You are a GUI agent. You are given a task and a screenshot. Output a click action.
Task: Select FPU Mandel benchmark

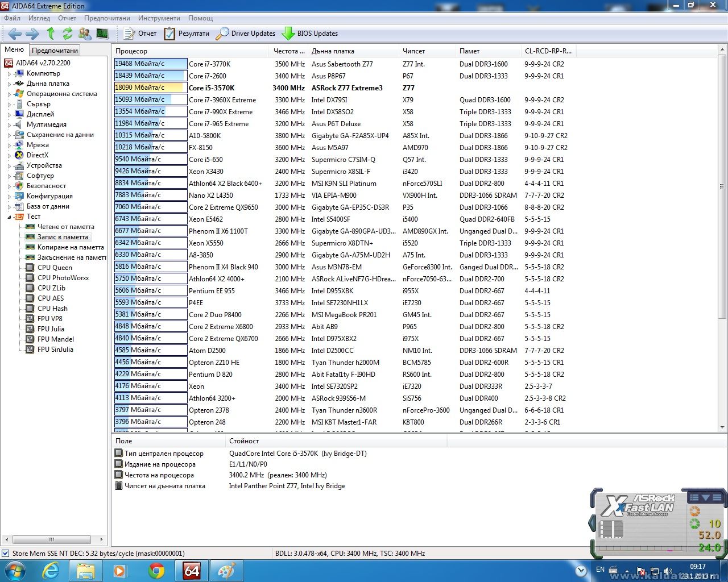[x=55, y=339]
